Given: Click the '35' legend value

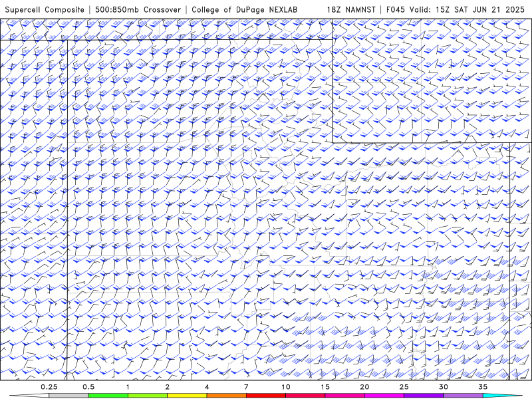Looking at the screenshot, I should coord(483,387).
